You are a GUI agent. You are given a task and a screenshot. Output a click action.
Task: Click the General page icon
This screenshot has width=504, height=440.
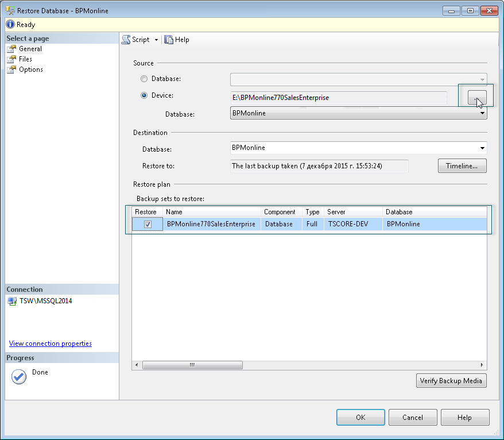click(11, 49)
